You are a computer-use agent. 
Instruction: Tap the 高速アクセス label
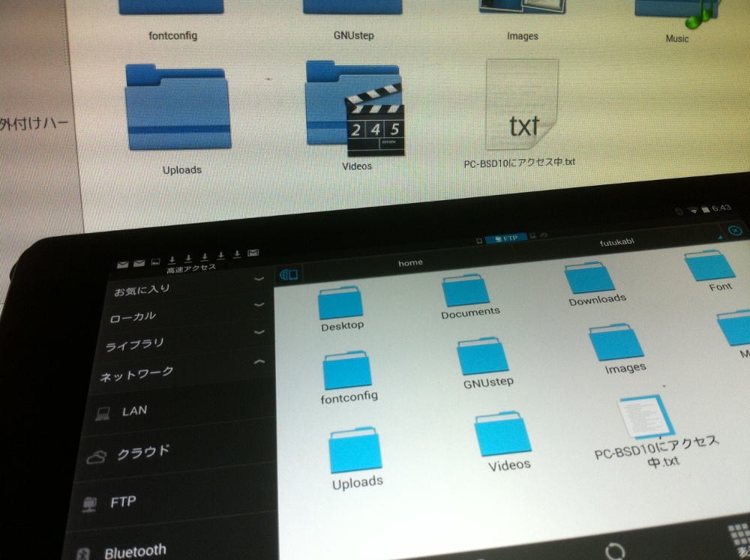(191, 269)
